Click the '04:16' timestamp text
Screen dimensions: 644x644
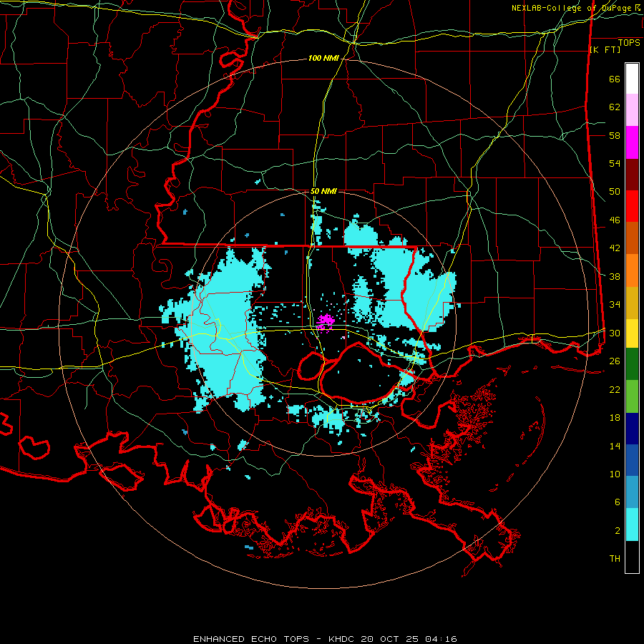pyautogui.click(x=441, y=639)
